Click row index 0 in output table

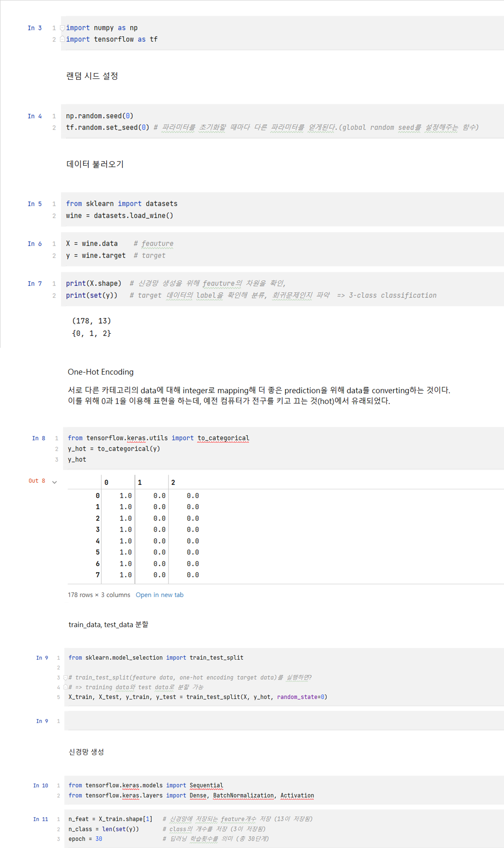tap(98, 495)
